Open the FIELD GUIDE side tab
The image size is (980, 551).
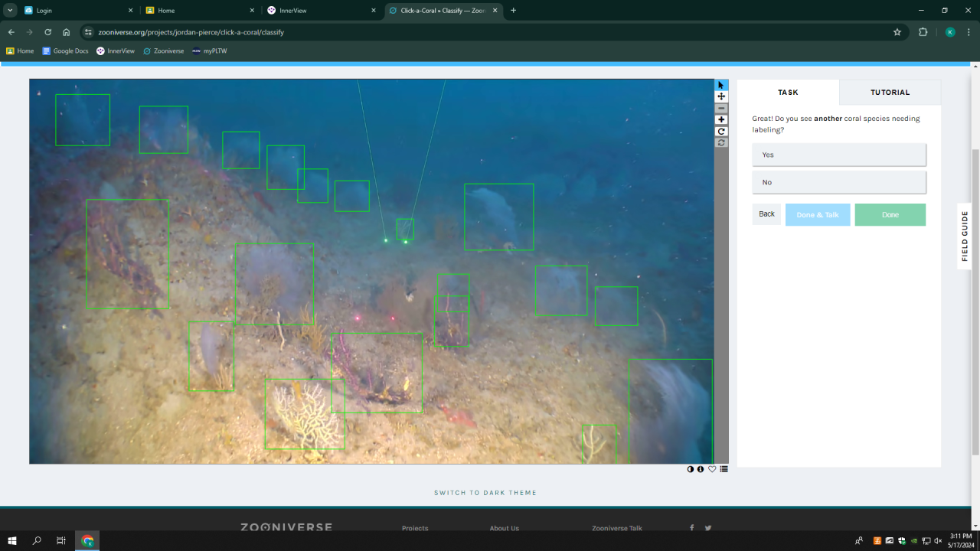[965, 236]
